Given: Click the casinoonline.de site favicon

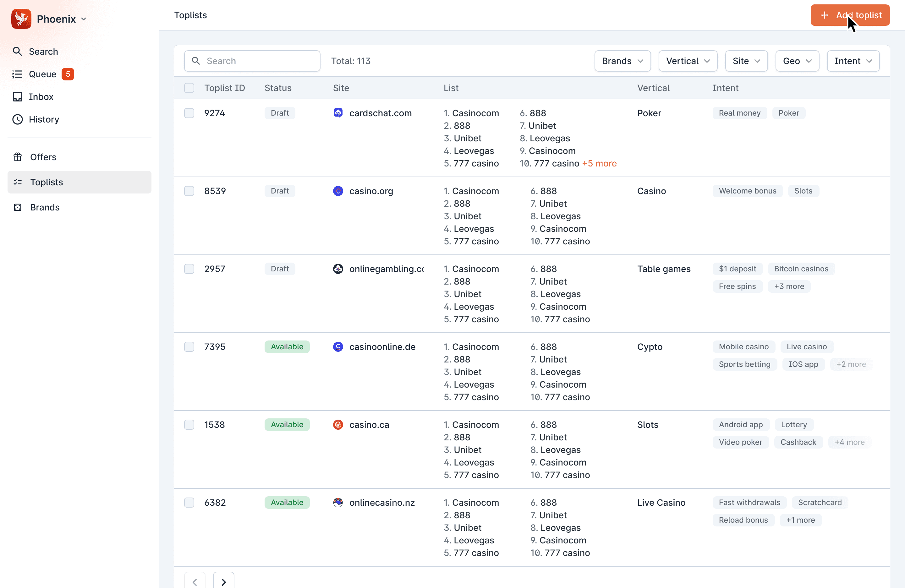Looking at the screenshot, I should (338, 347).
